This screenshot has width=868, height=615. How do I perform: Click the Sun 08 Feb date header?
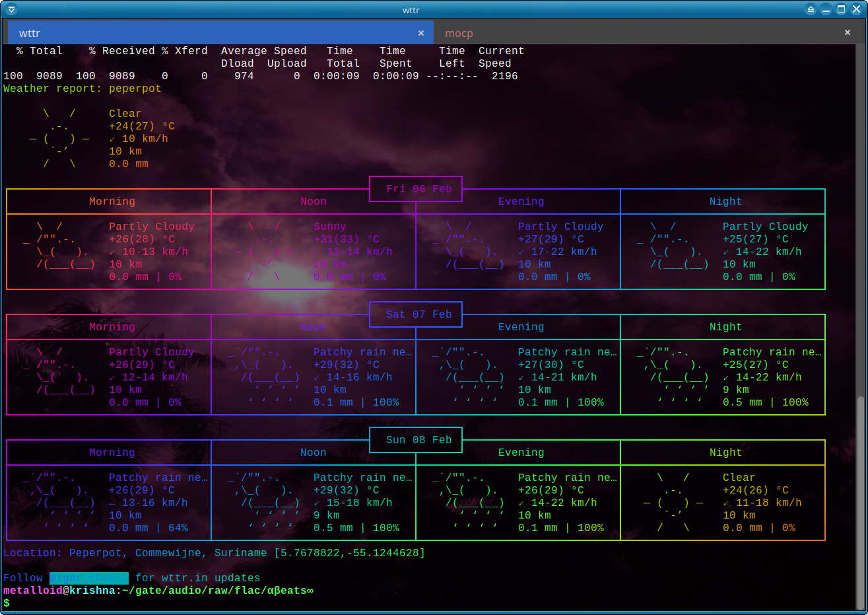click(418, 440)
